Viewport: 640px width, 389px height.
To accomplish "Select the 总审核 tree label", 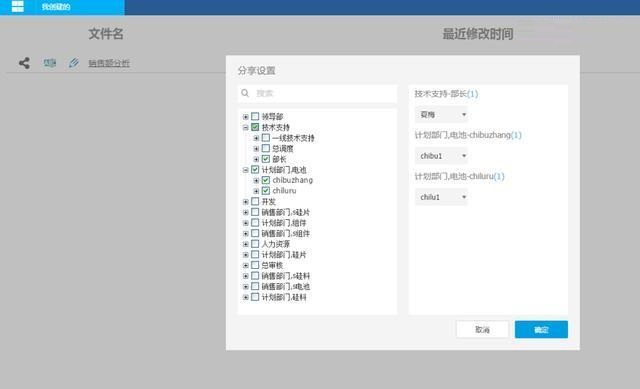I will 272,265.
